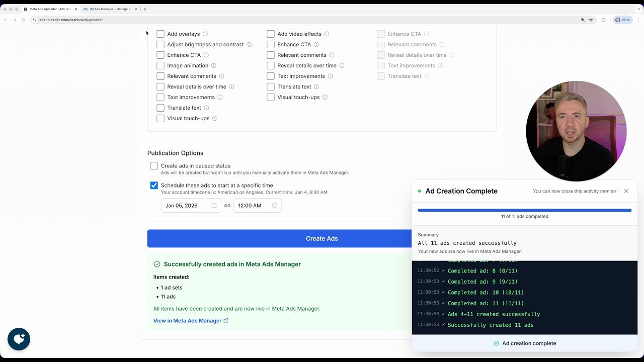Click the Ad creation complete status footer
The image size is (644, 362).
(x=525, y=343)
